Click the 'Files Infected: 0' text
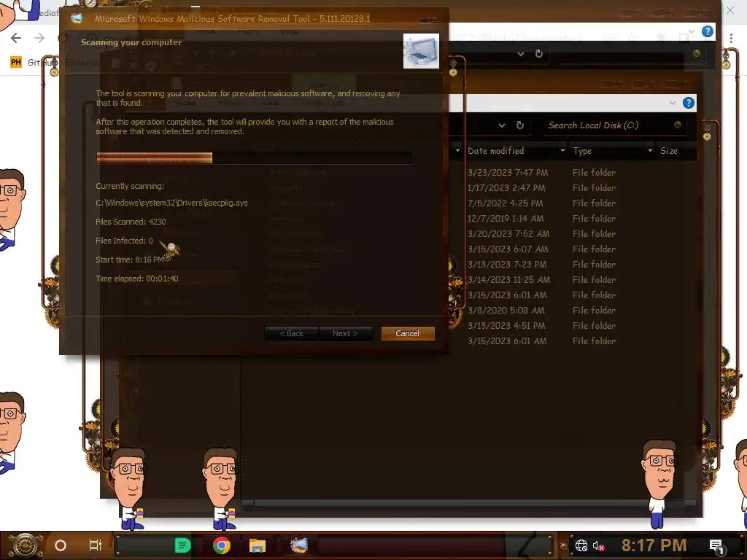This screenshot has height=560, width=747. pos(124,241)
